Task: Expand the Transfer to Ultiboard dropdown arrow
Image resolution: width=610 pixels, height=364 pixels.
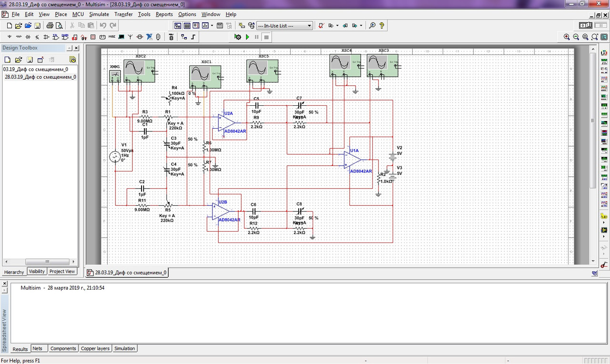Action: pos(337,26)
